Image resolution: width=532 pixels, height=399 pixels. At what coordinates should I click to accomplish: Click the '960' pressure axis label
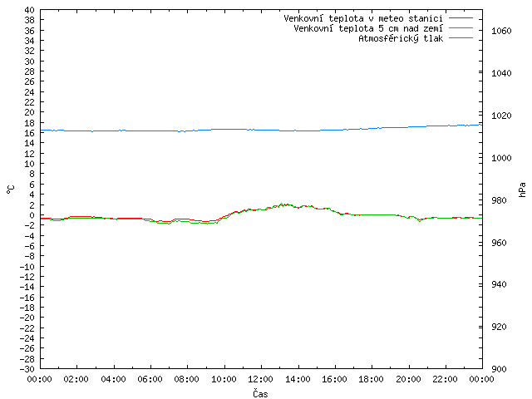tap(499, 243)
